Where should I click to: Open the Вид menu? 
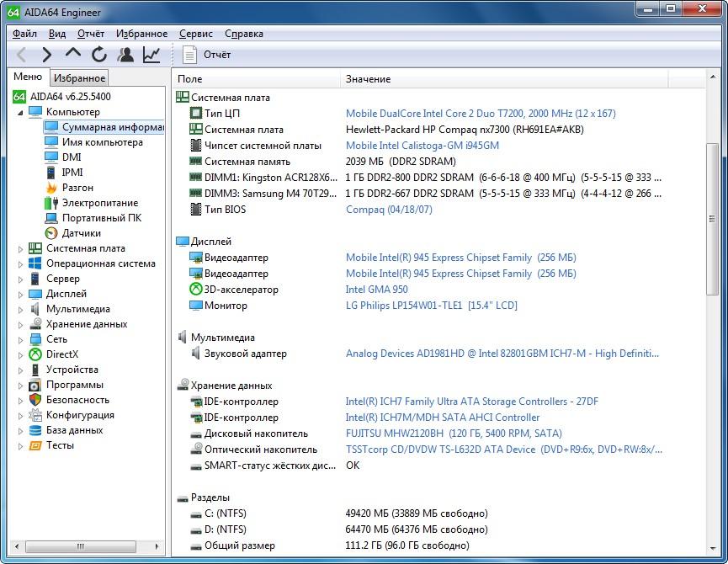(x=57, y=34)
